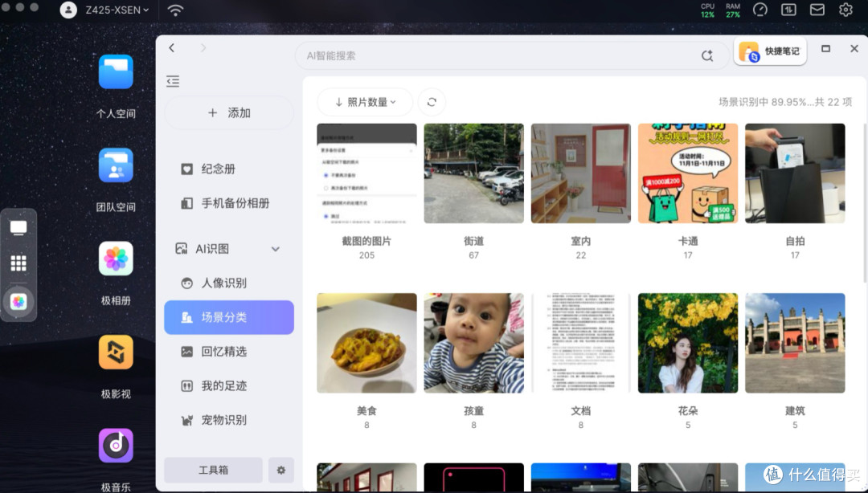Open the mail message icon in top bar
The width and height of the screenshot is (868, 493).
coord(817,10)
